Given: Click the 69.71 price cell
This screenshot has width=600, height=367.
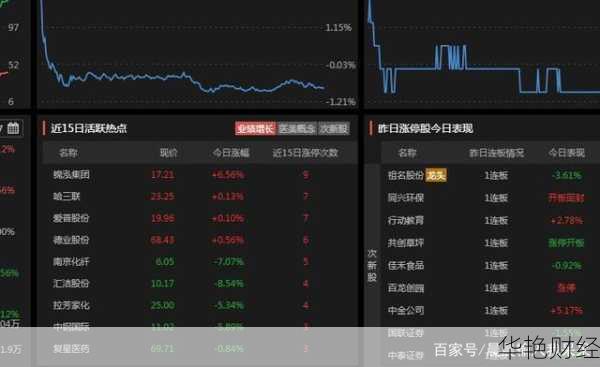Looking at the screenshot, I should [162, 349].
